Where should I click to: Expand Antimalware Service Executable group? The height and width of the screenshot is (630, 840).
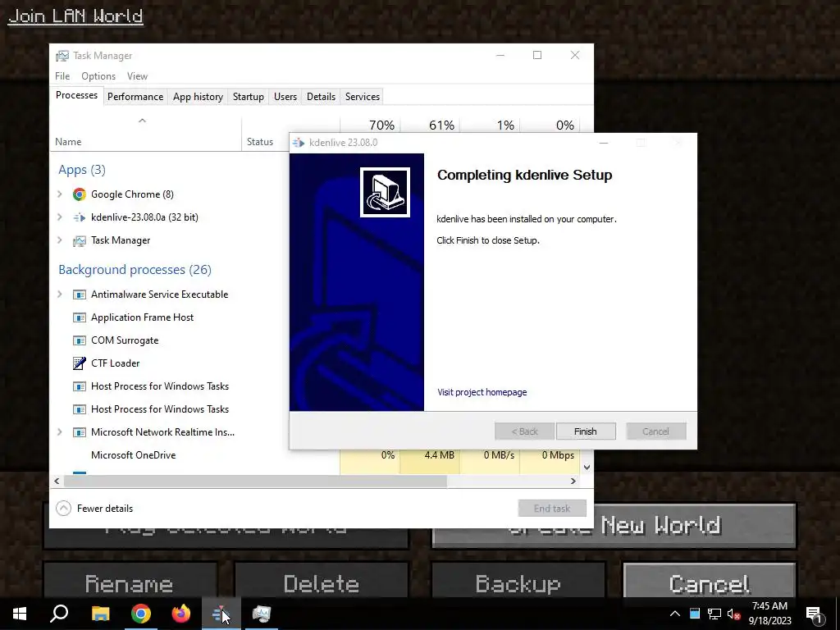click(60, 294)
